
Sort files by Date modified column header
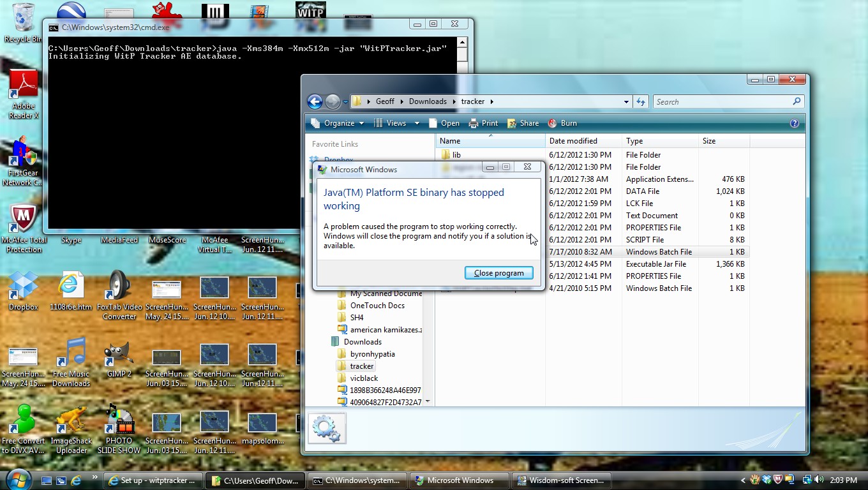tap(584, 141)
